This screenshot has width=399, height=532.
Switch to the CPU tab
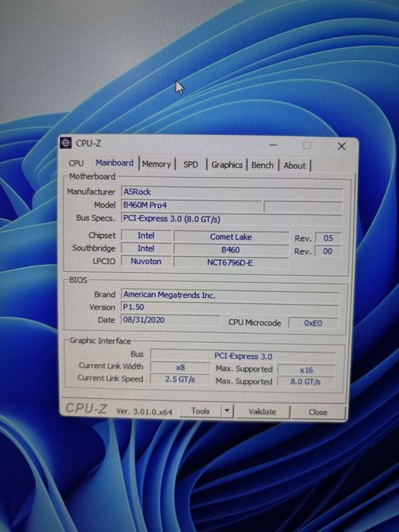[76, 163]
